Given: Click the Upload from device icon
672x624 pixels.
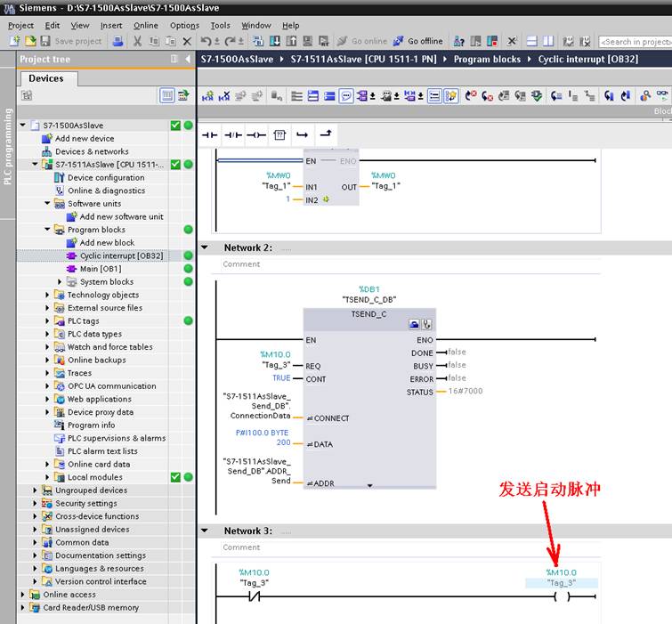Looking at the screenshot, I should (x=291, y=41).
